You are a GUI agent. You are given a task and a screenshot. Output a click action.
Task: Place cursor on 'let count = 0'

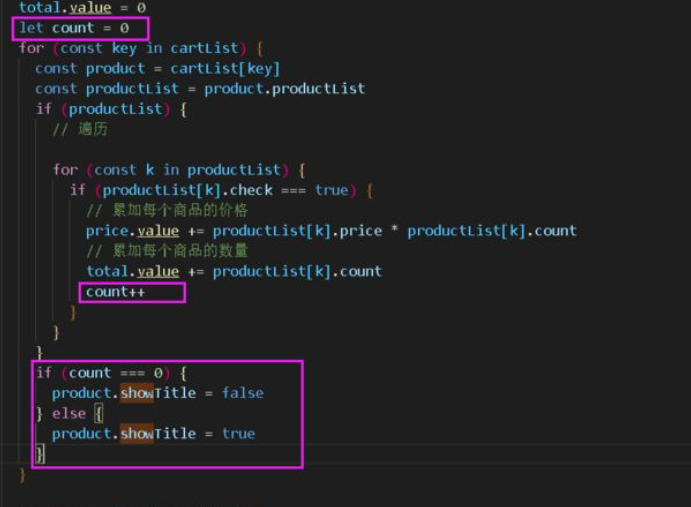(74, 28)
